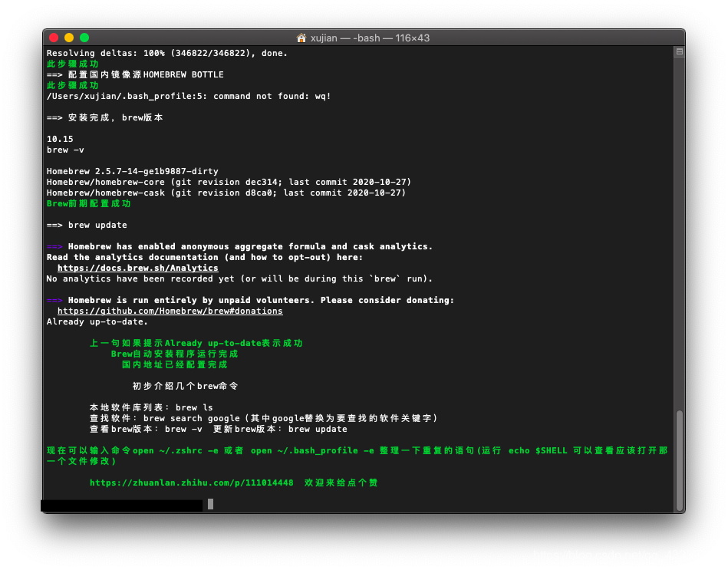Screen dimensions: 728x570
Task: Click the '==> 安装完成, brew版本' line
Action: (104, 117)
